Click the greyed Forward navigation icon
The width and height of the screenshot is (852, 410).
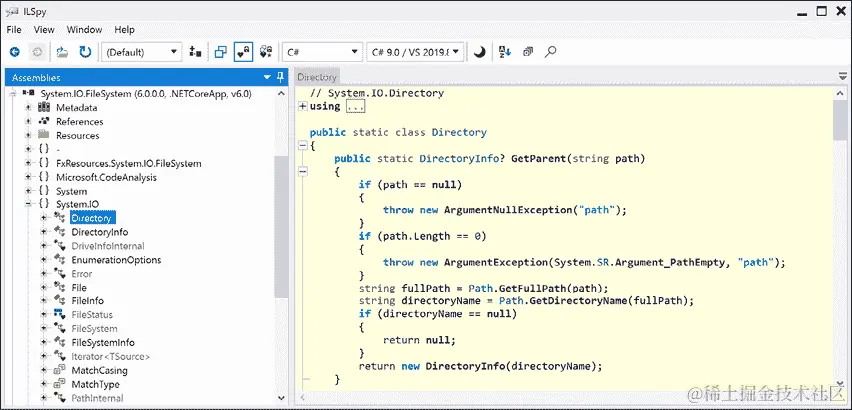[x=37, y=52]
